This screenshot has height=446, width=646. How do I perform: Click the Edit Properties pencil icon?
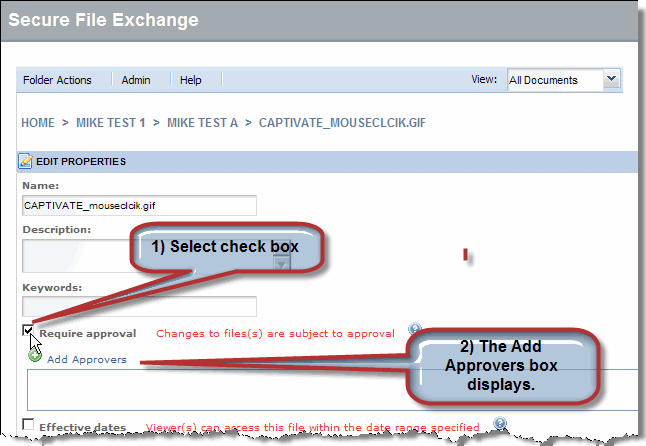[27, 161]
